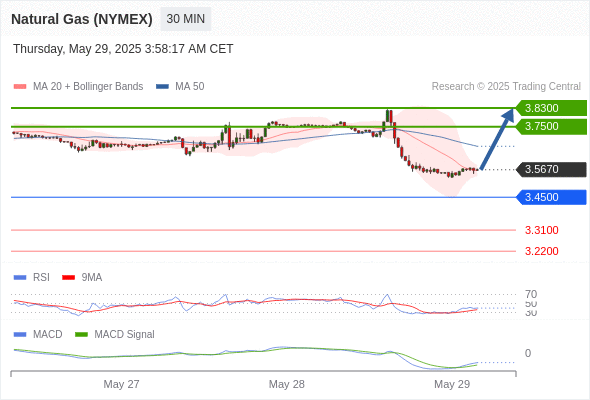The image size is (590, 400).
Task: Click the 3.2200 red support label
Action: pos(541,251)
